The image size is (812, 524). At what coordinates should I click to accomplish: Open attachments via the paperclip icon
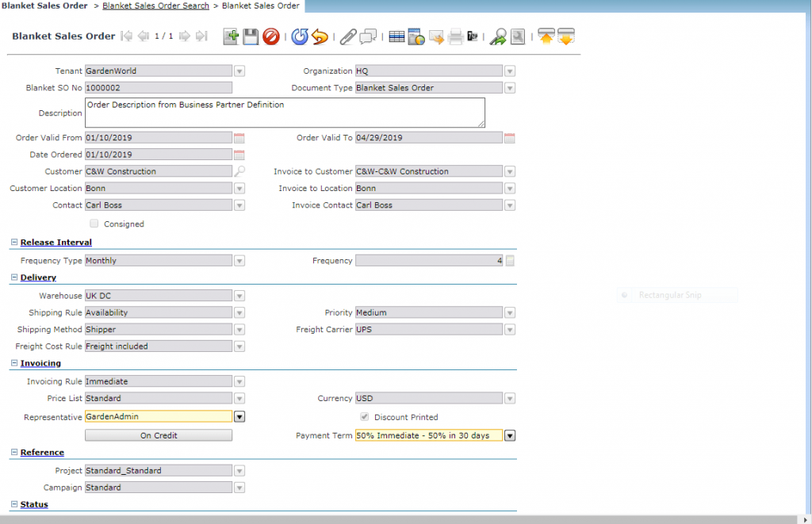[x=347, y=36]
